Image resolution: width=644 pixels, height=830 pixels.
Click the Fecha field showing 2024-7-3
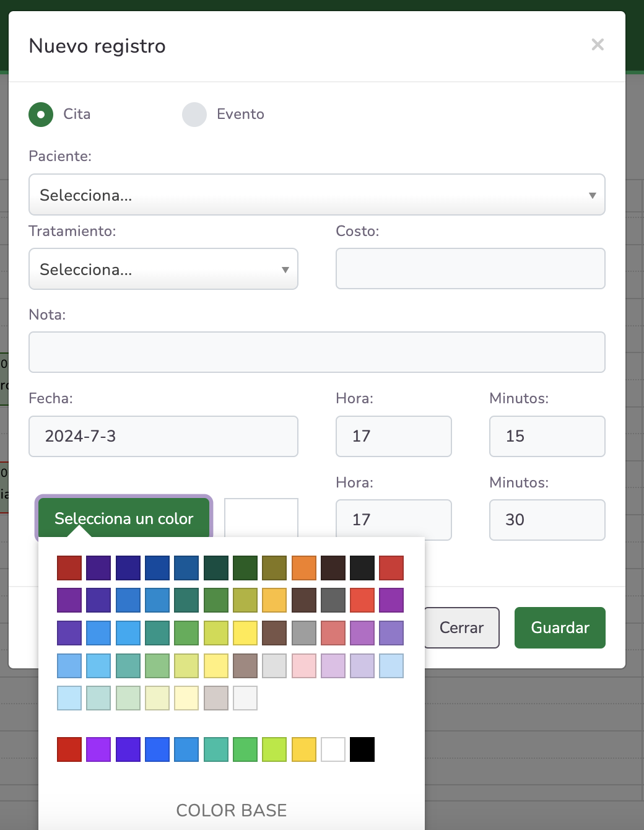[x=163, y=437]
